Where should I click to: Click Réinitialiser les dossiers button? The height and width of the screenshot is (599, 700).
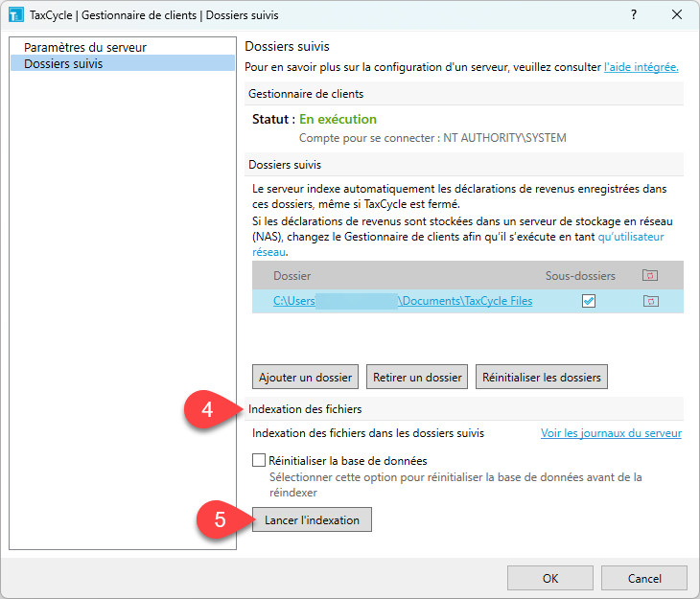[x=542, y=377]
